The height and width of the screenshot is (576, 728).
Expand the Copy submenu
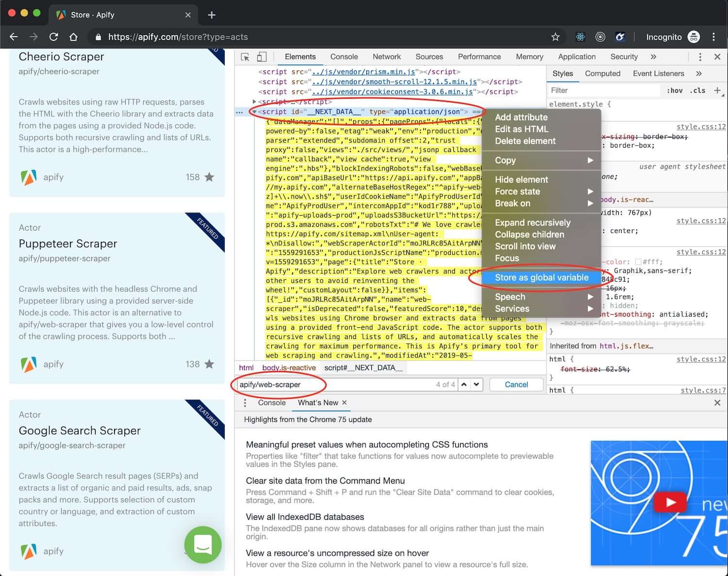pos(541,160)
